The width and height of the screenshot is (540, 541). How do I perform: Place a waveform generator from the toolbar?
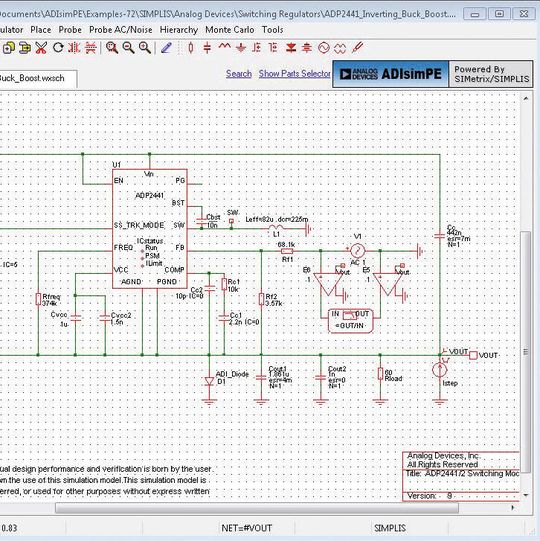pyautogui.click(x=340, y=48)
